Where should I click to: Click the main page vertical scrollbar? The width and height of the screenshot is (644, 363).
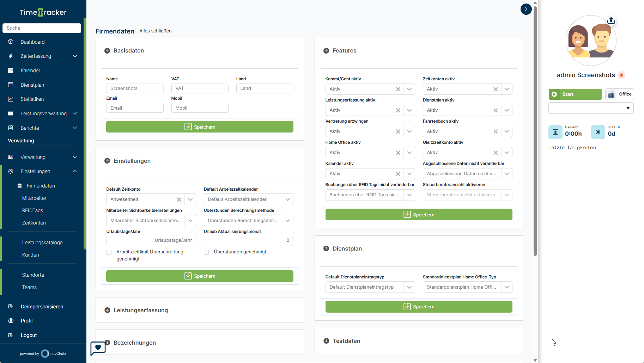pos(535,130)
